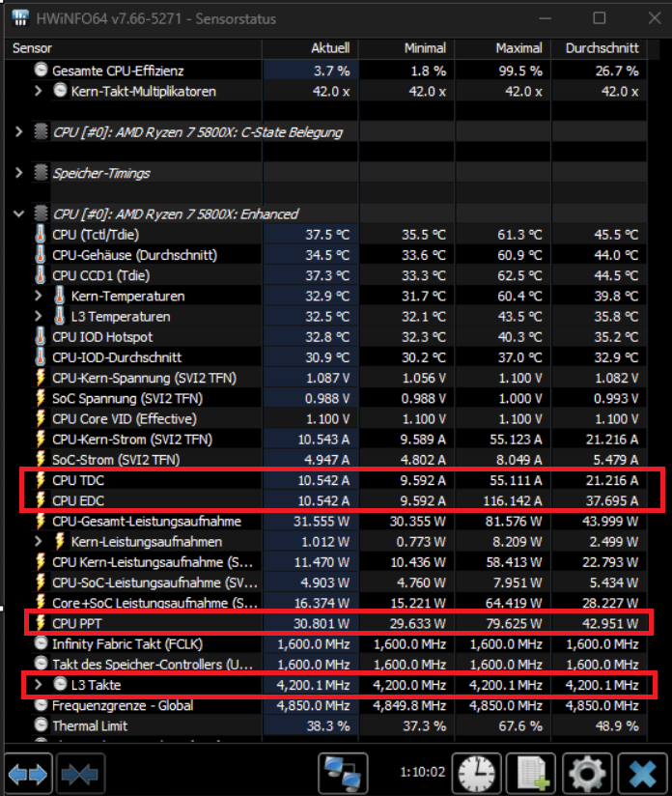Click the chip icon of Speicher-Timings
Image resolution: width=672 pixels, height=796 pixels.
coord(42,173)
